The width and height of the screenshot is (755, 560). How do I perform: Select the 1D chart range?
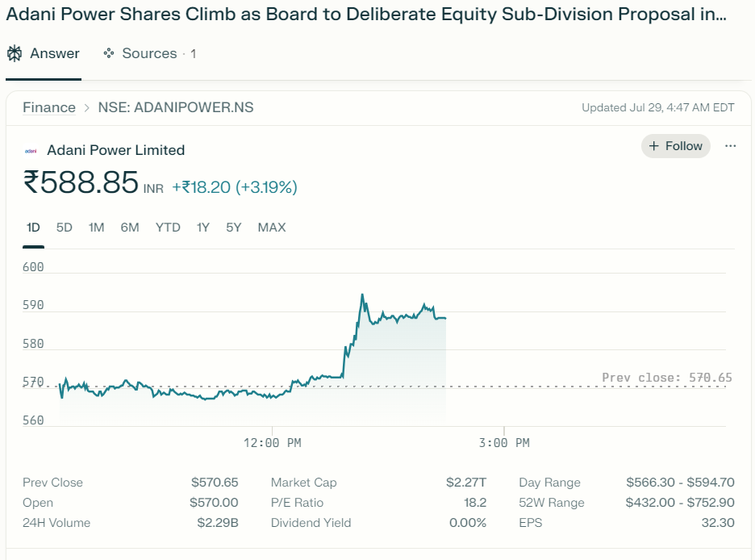coord(33,228)
